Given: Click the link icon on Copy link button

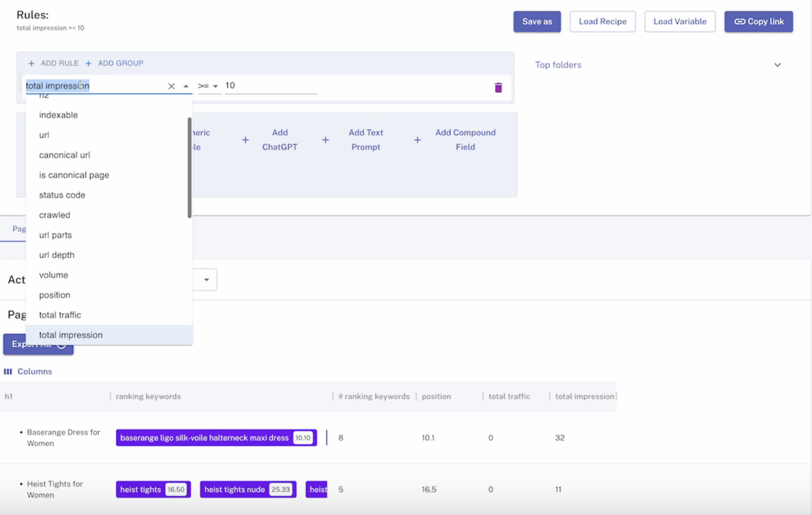Looking at the screenshot, I should point(740,21).
